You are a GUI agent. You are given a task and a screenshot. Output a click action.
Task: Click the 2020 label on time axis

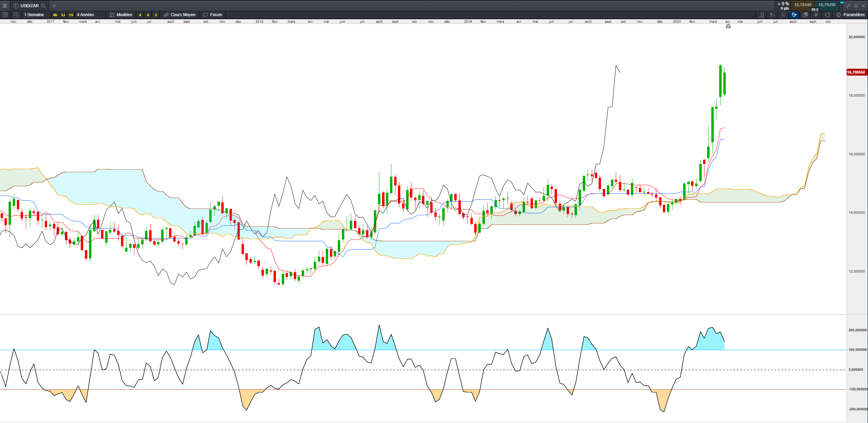pyautogui.click(x=677, y=21)
